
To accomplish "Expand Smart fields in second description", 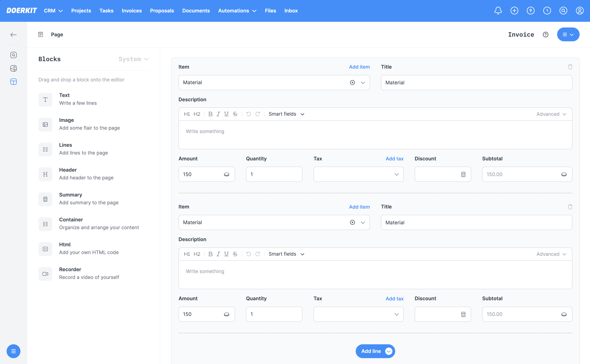I will tap(286, 254).
